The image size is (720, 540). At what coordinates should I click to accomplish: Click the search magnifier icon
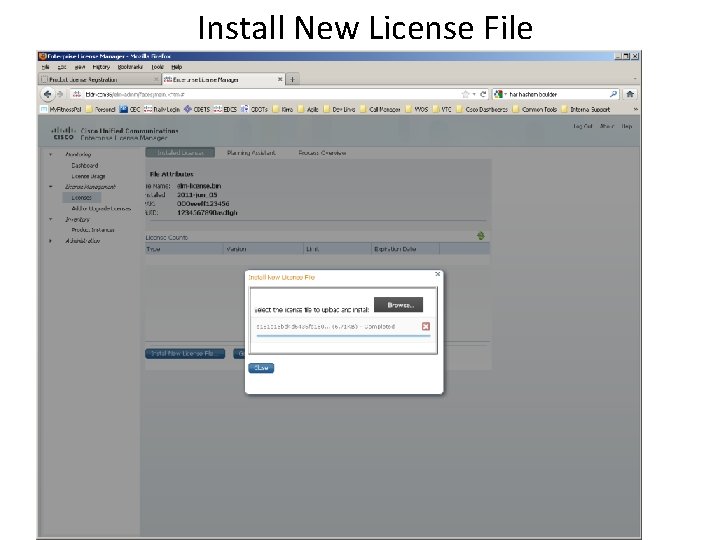613,94
